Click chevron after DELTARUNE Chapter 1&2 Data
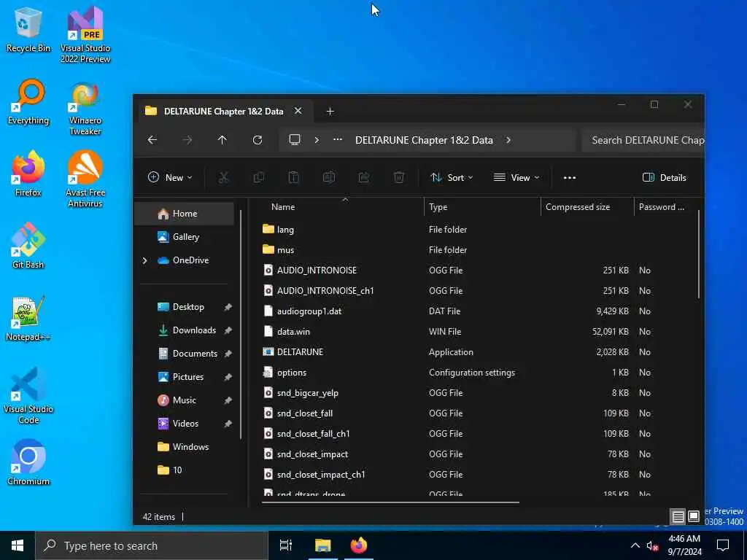The height and width of the screenshot is (560, 747). 508,140
